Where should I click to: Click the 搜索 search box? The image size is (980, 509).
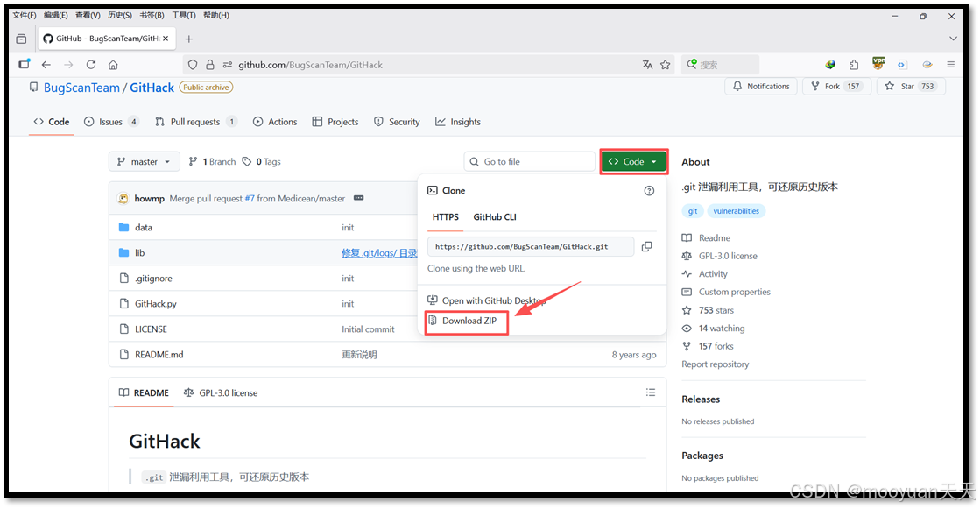(x=721, y=65)
